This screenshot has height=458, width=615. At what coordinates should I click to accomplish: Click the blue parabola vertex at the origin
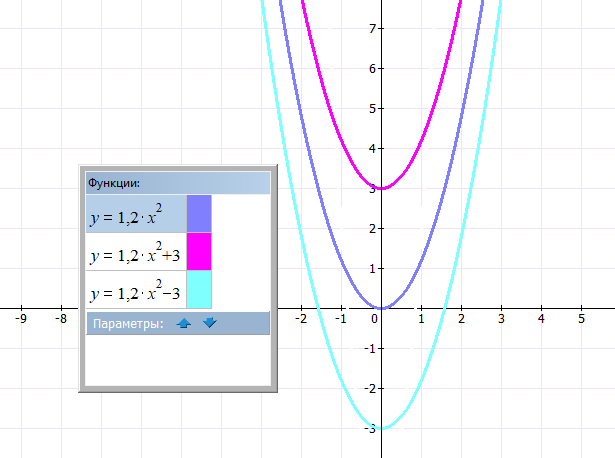coord(381,308)
